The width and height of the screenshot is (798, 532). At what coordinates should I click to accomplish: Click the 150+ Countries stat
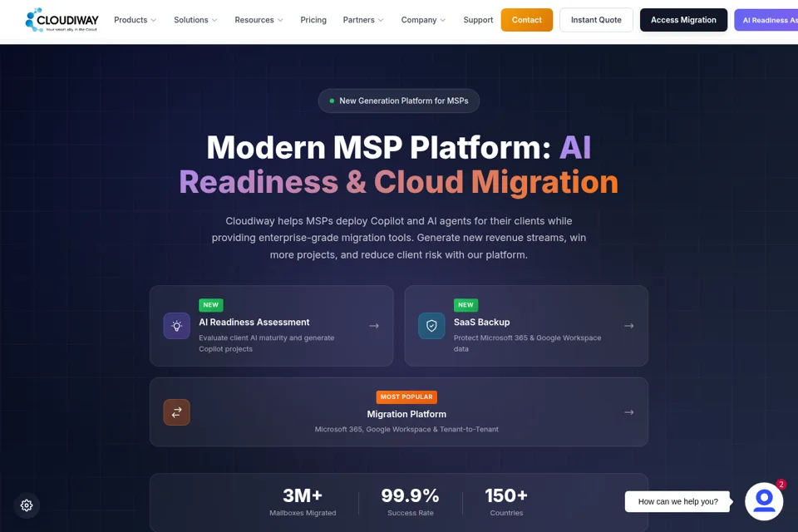(506, 501)
